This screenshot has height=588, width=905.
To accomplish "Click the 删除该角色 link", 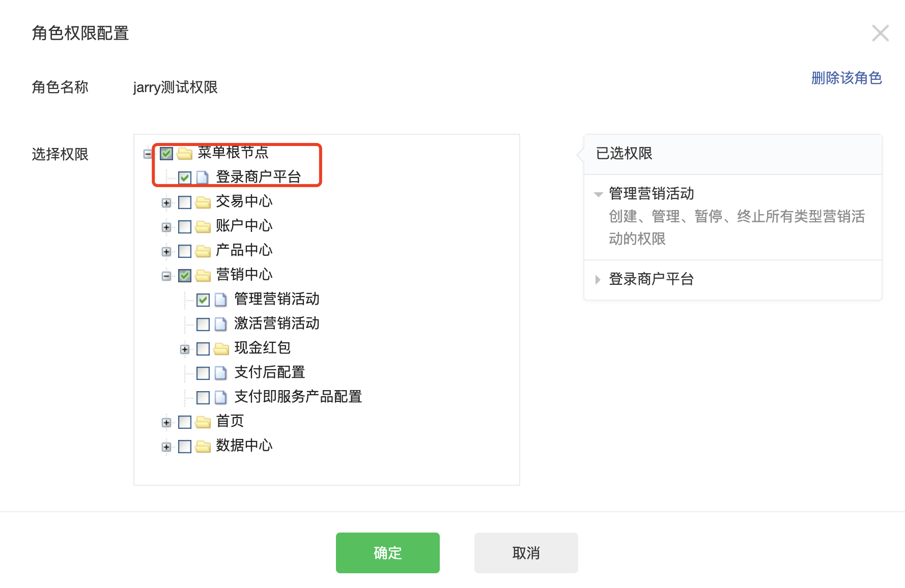I will click(x=846, y=78).
